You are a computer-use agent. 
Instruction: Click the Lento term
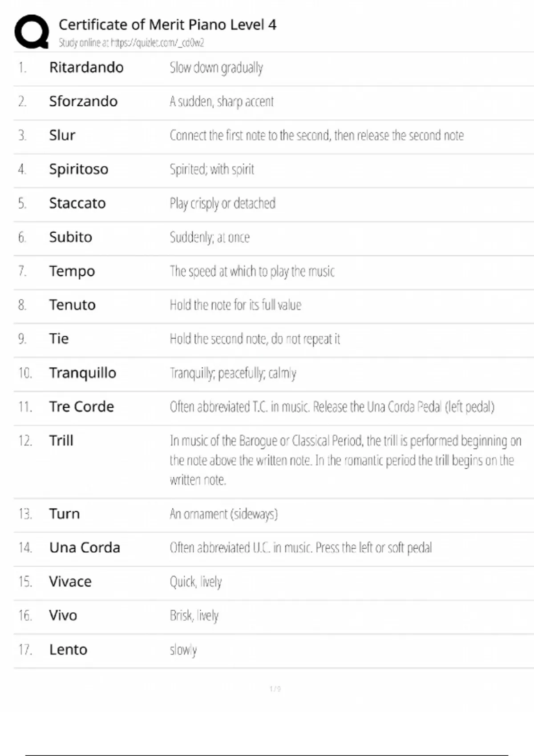(x=68, y=650)
